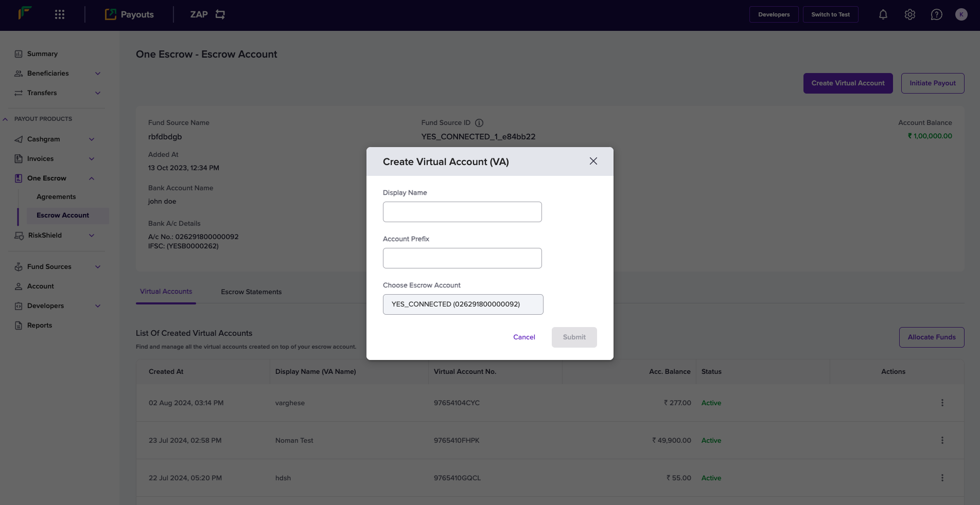Click the Cashfree logo icon
This screenshot has height=505, width=980.
coord(25,13)
